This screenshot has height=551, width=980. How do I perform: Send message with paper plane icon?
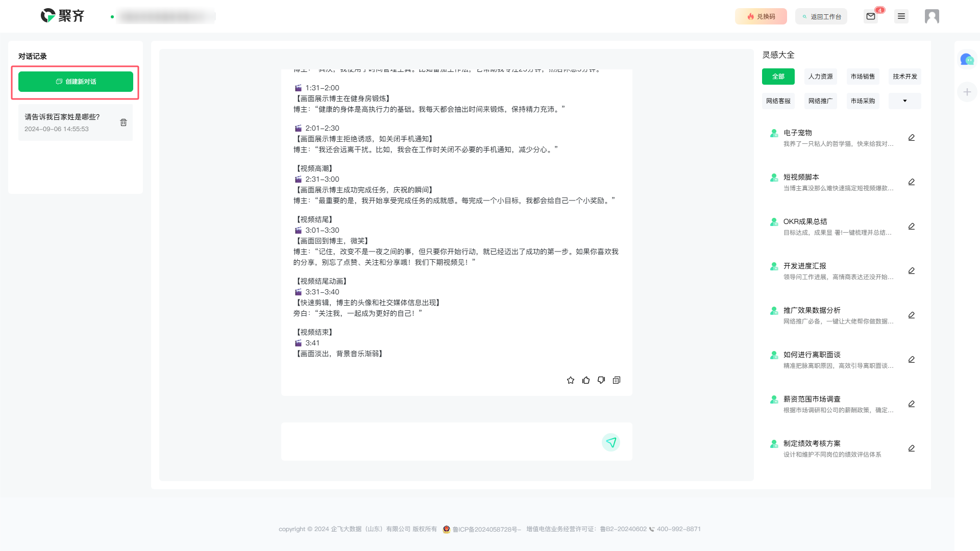click(x=611, y=442)
